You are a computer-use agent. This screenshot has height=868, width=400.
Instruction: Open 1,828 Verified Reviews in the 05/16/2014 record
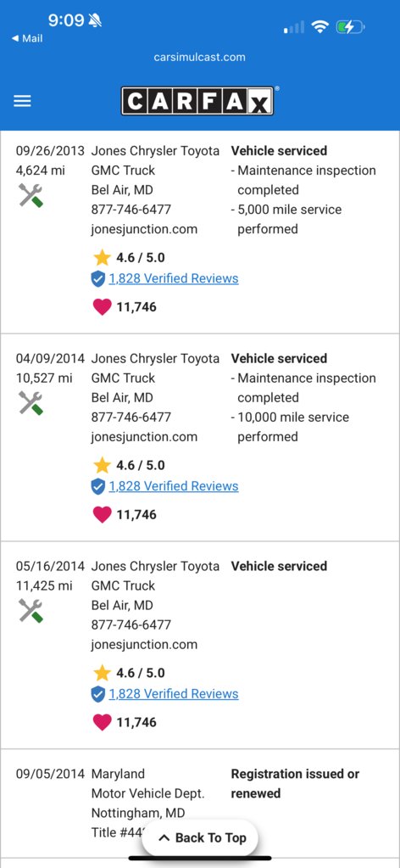point(174,693)
